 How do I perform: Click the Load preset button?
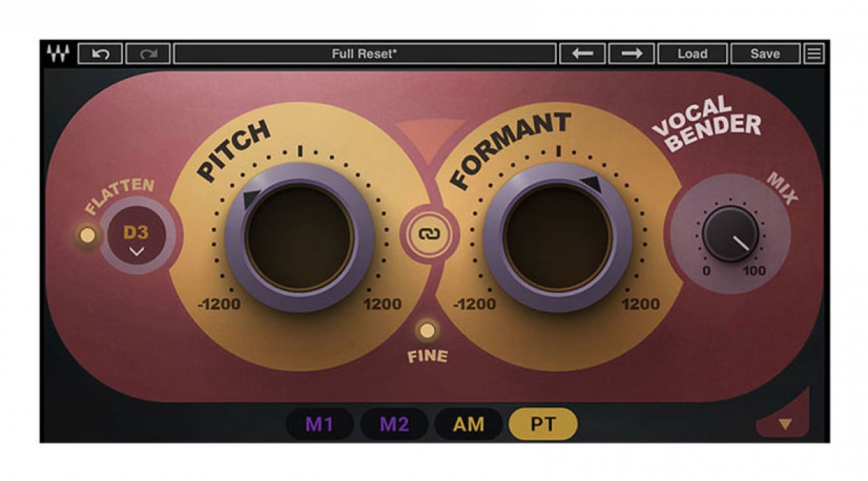[x=692, y=54]
